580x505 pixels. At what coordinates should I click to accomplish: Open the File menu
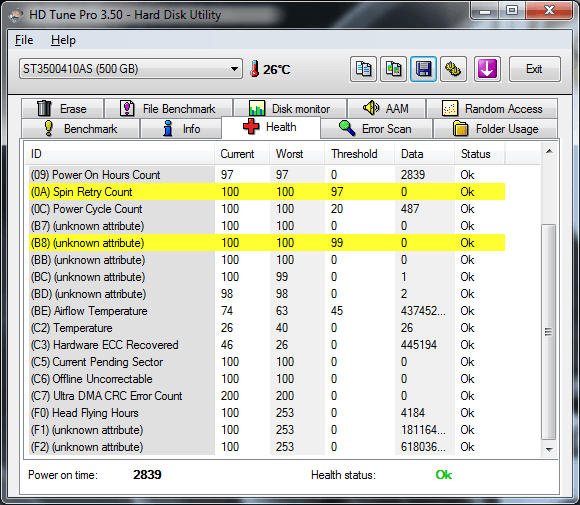(x=24, y=40)
